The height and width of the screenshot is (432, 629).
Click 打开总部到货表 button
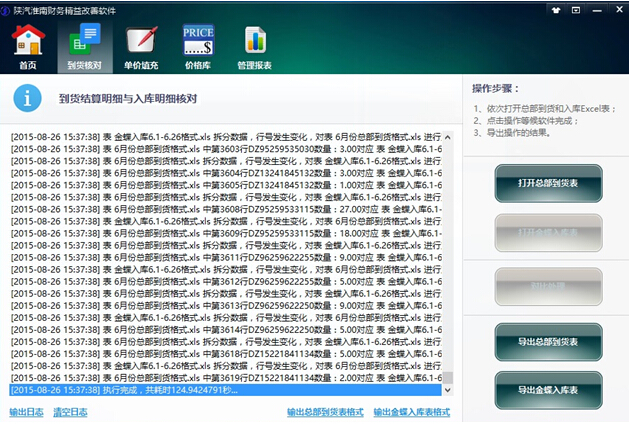(x=548, y=184)
